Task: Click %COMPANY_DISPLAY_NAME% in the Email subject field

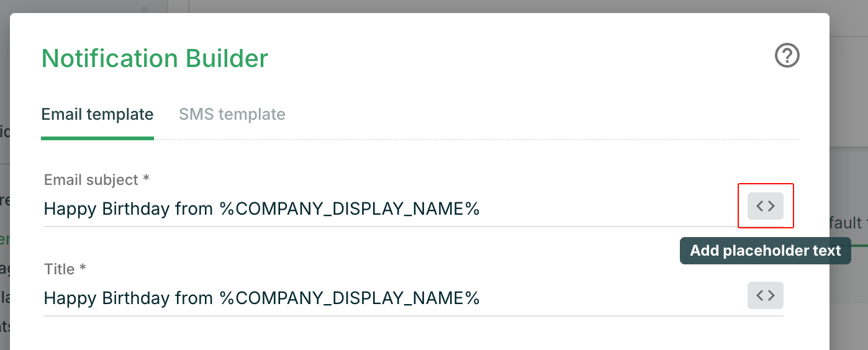Action: point(350,209)
